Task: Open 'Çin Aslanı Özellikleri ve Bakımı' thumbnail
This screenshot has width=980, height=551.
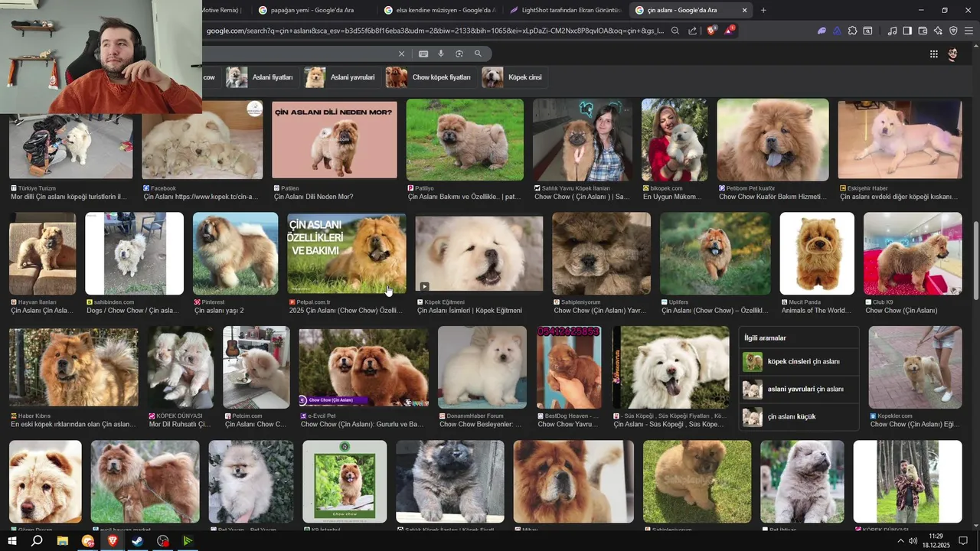Action: (347, 253)
